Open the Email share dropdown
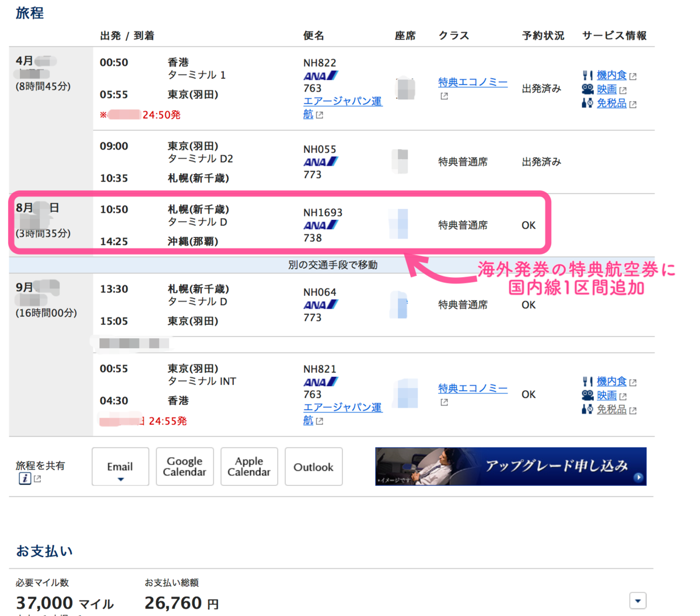 pos(120,467)
